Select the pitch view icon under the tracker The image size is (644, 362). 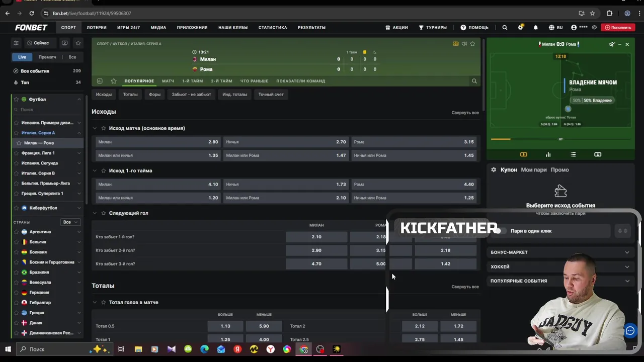coord(523,154)
